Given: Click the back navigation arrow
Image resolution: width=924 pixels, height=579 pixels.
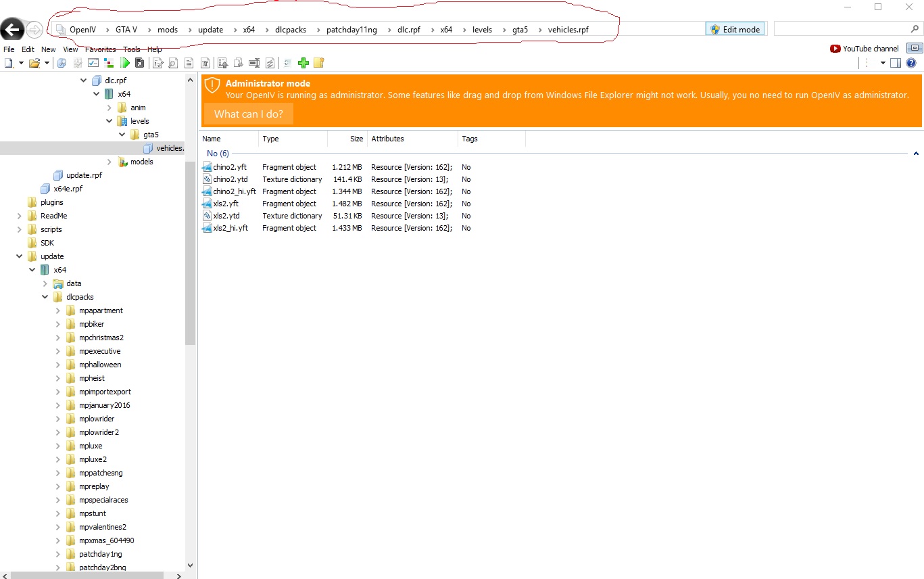Looking at the screenshot, I should pyautogui.click(x=12, y=29).
